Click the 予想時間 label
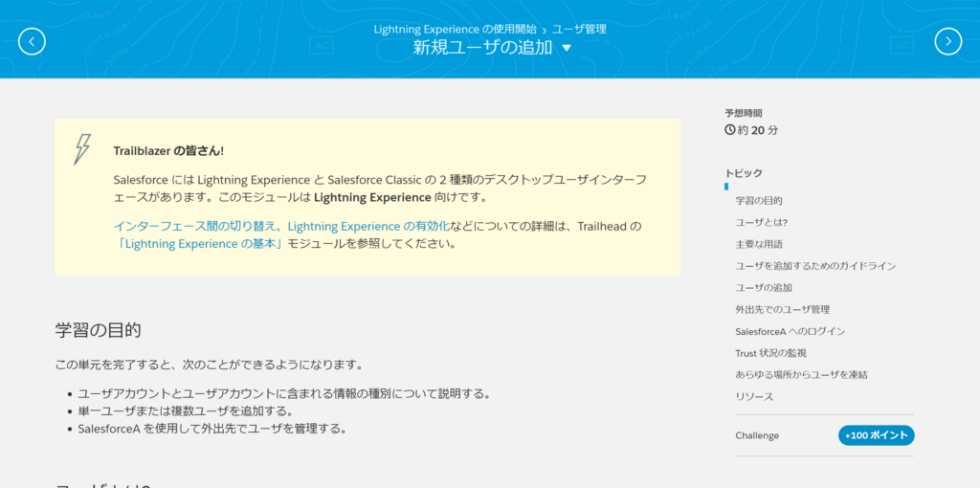The width and height of the screenshot is (980, 488). (x=743, y=114)
